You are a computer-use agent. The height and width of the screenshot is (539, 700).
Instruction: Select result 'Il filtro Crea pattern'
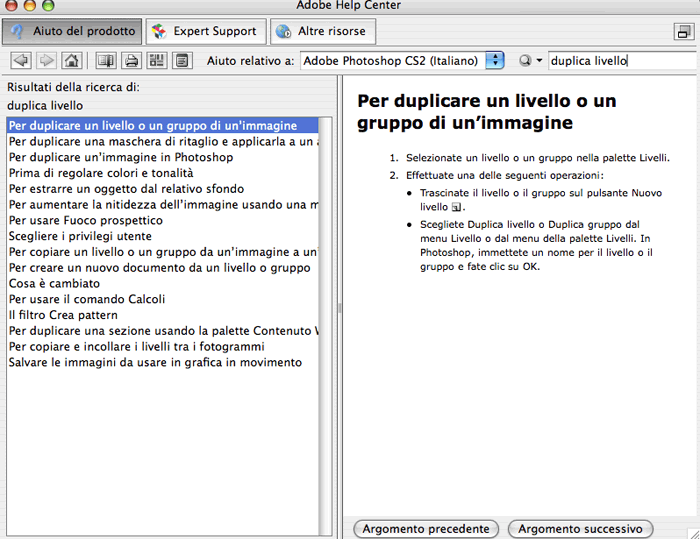[163, 315]
